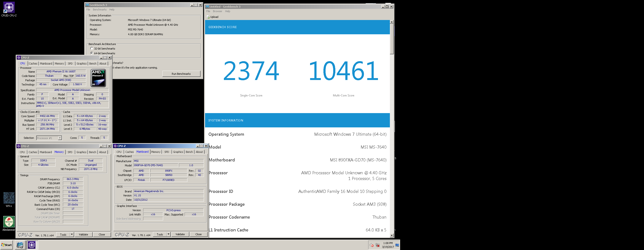Open the File menu in results window

point(208,11)
